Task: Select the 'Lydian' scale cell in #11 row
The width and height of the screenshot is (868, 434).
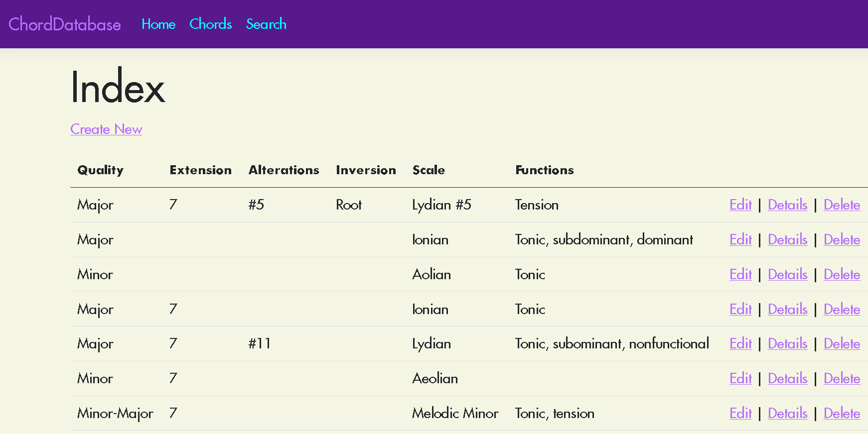Action: pos(432,343)
